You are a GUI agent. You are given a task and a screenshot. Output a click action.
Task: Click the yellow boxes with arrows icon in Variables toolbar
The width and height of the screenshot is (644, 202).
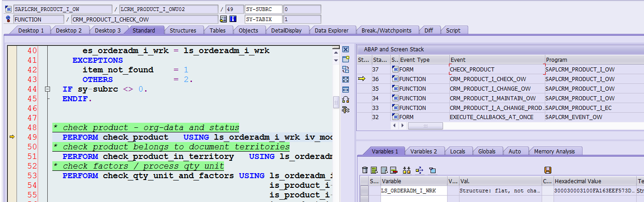click(406, 170)
